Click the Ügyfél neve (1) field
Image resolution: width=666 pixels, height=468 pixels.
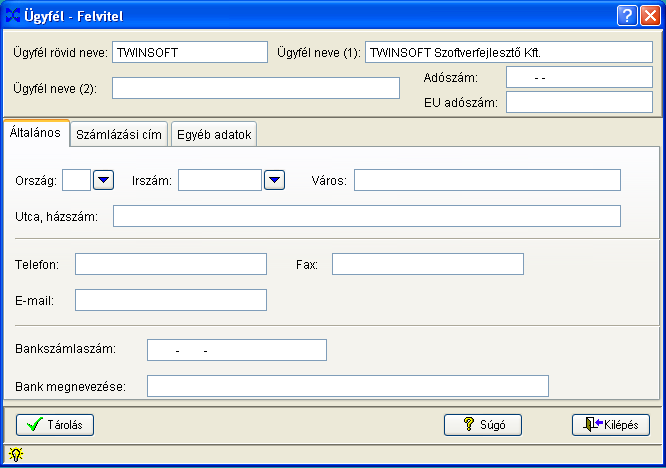coord(509,52)
